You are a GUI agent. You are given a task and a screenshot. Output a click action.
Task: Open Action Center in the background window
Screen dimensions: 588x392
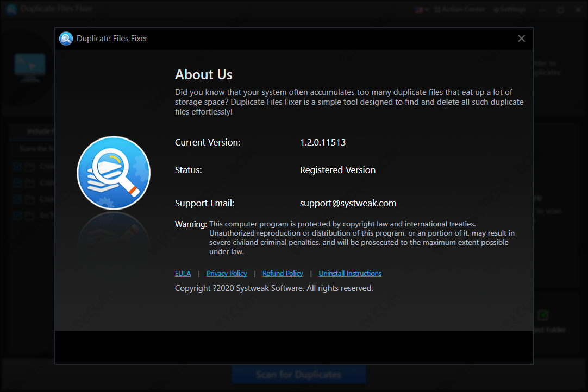point(460,9)
